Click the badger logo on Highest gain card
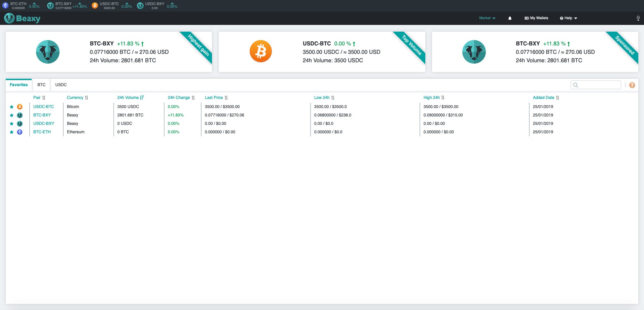The height and width of the screenshot is (310, 644). click(48, 52)
